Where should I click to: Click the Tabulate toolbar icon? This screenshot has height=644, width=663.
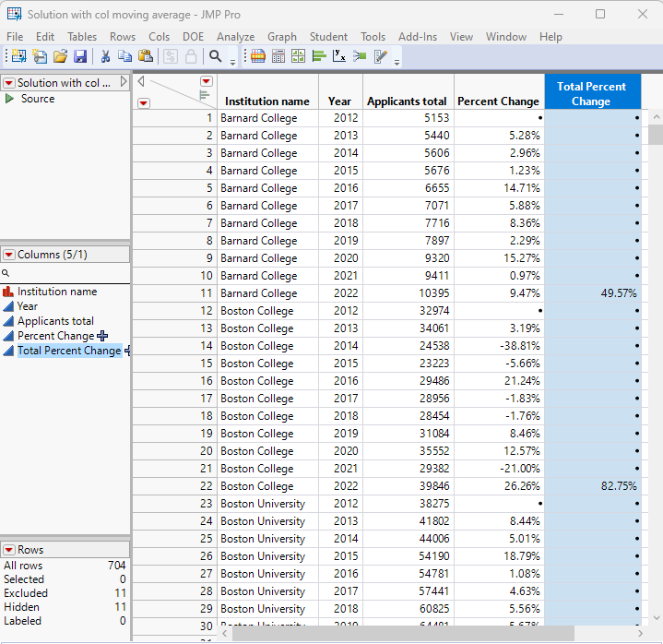(x=278, y=56)
